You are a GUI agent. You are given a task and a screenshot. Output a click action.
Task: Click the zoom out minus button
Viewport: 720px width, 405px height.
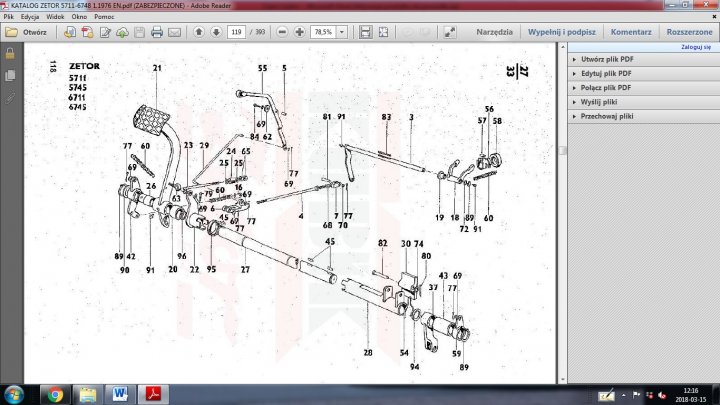click(x=281, y=32)
